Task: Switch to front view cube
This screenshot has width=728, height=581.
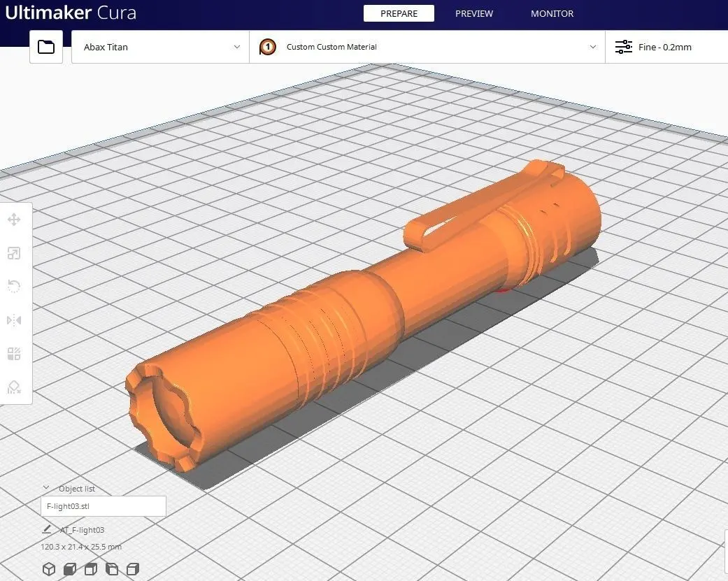Action: click(x=70, y=569)
